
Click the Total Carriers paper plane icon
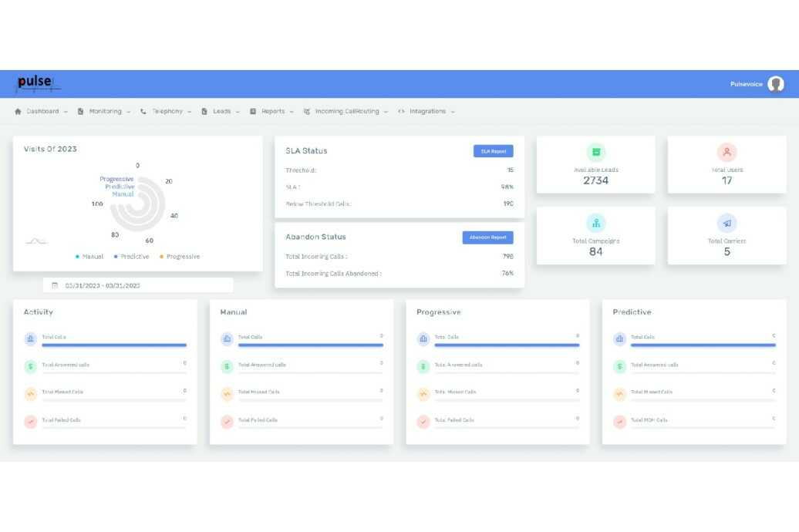pos(725,224)
